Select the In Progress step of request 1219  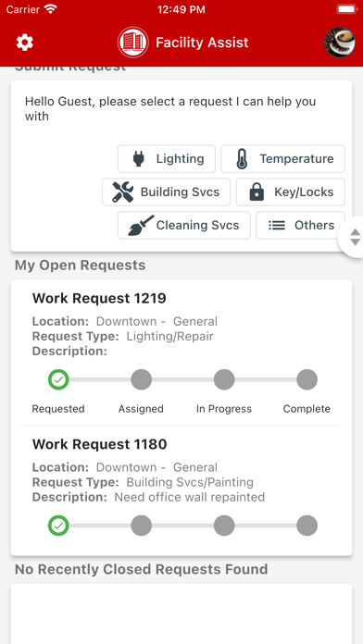tap(224, 379)
